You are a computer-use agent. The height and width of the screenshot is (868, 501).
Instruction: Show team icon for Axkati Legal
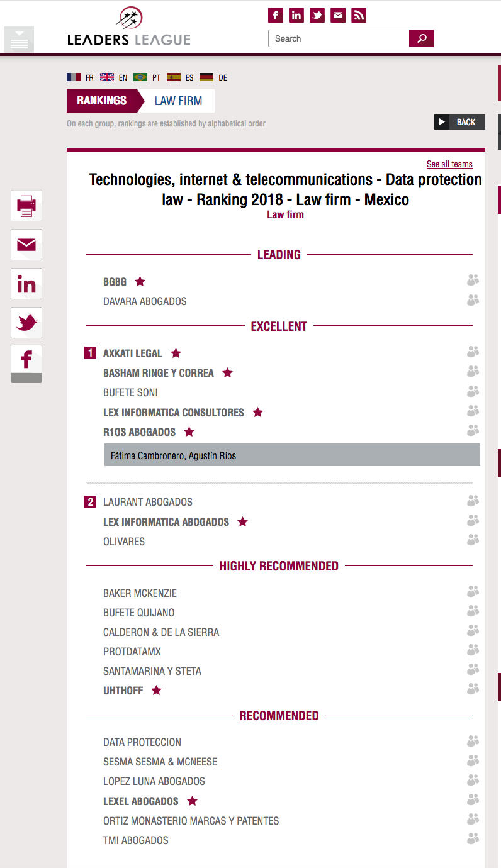click(x=473, y=352)
